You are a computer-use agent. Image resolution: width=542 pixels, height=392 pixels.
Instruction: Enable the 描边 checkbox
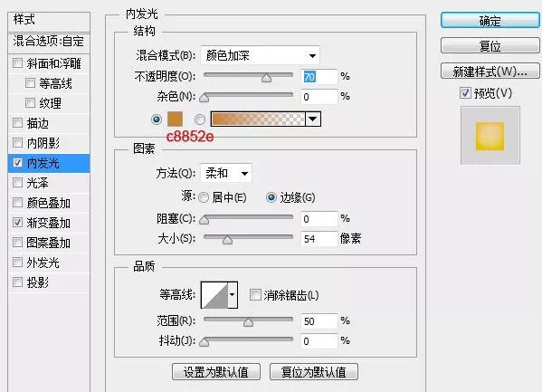pyautogui.click(x=17, y=123)
